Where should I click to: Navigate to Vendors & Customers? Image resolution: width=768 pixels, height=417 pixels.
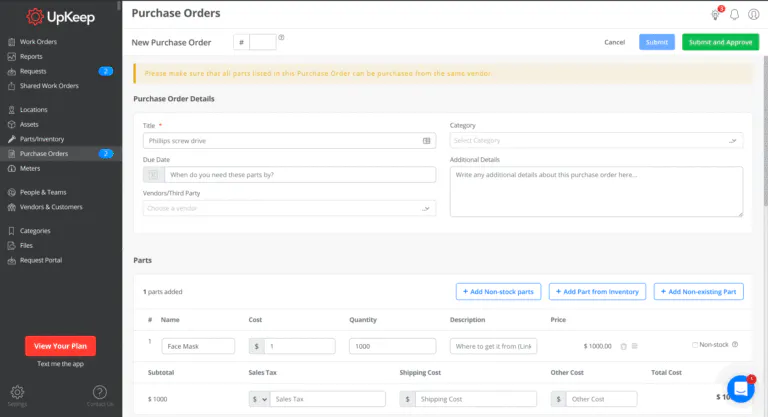click(51, 207)
